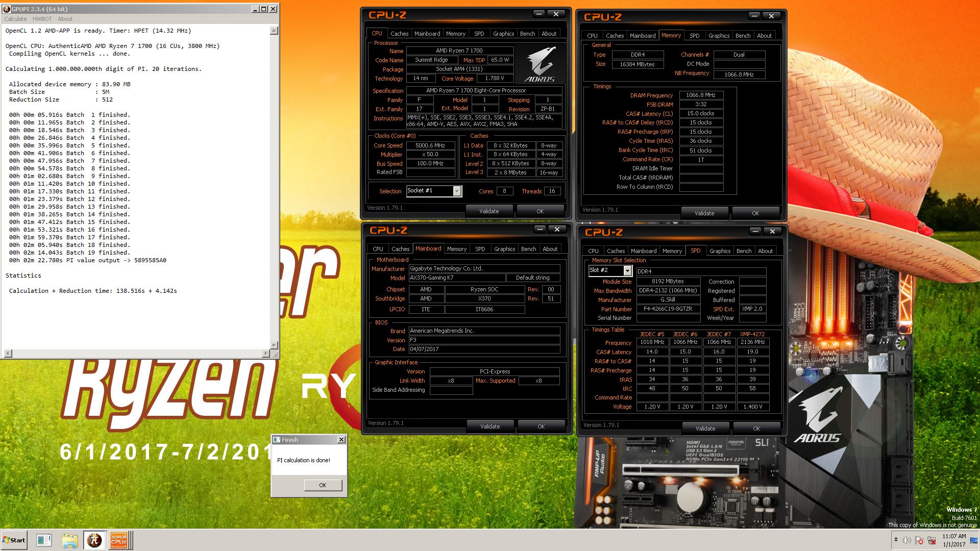Image resolution: width=980 pixels, height=551 pixels.
Task: Select Memory tab in CPU-Z Mainboard window
Action: tap(456, 249)
